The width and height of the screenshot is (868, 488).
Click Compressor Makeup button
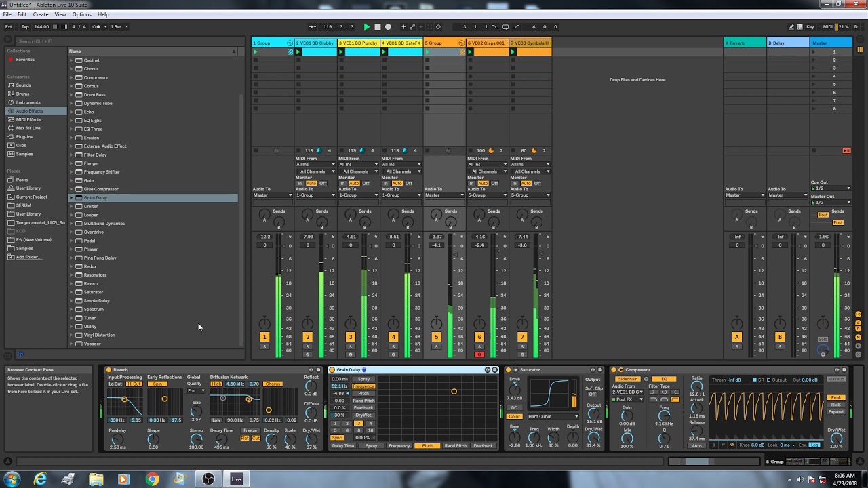pyautogui.click(x=836, y=379)
